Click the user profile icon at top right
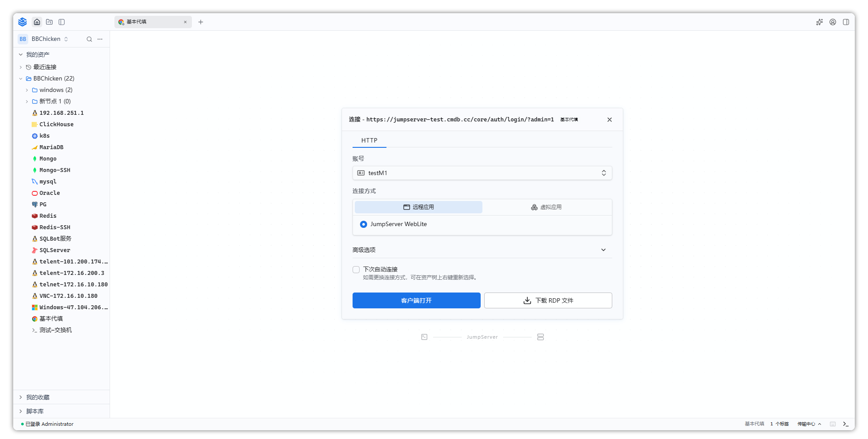This screenshot has width=868, height=439. tap(833, 22)
